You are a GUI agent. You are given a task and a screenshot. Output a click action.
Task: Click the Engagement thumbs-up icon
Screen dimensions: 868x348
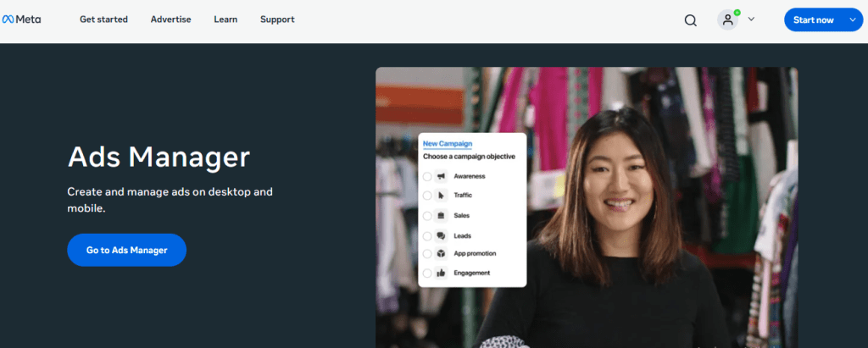coord(441,273)
